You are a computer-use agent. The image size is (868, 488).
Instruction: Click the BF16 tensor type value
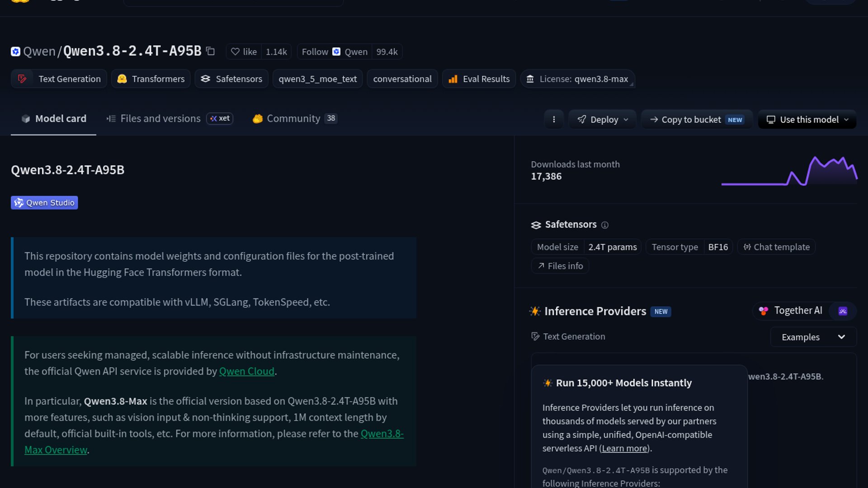(718, 247)
